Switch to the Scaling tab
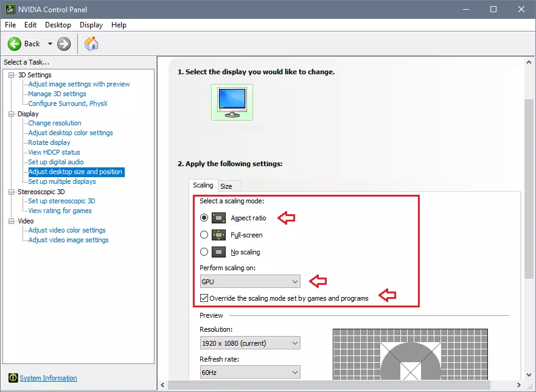The width and height of the screenshot is (536, 392). 203,185
